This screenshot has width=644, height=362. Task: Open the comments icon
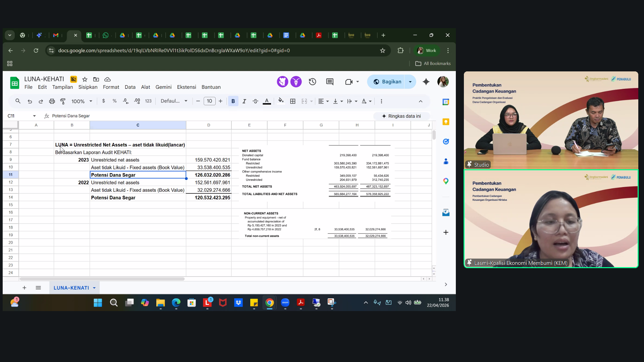coord(330,82)
